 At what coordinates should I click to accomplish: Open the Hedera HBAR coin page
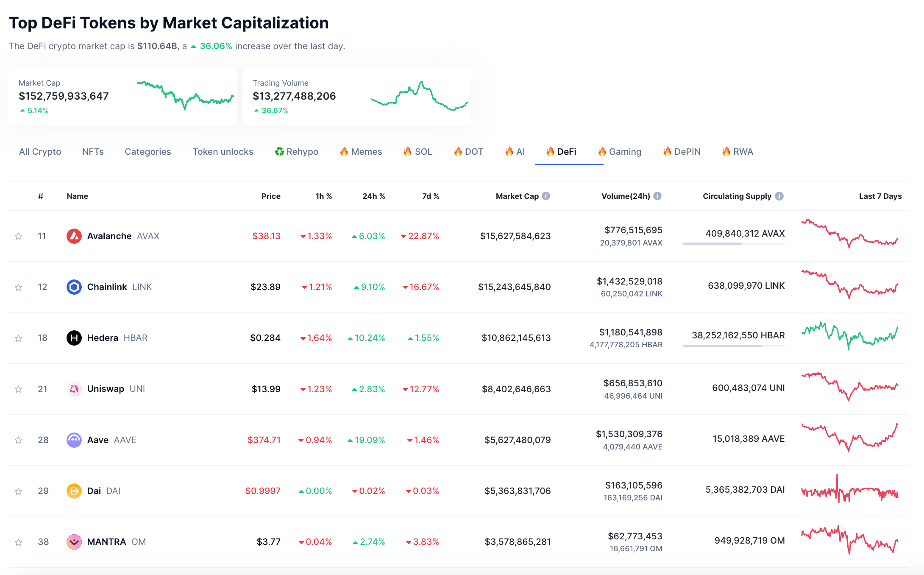click(117, 338)
